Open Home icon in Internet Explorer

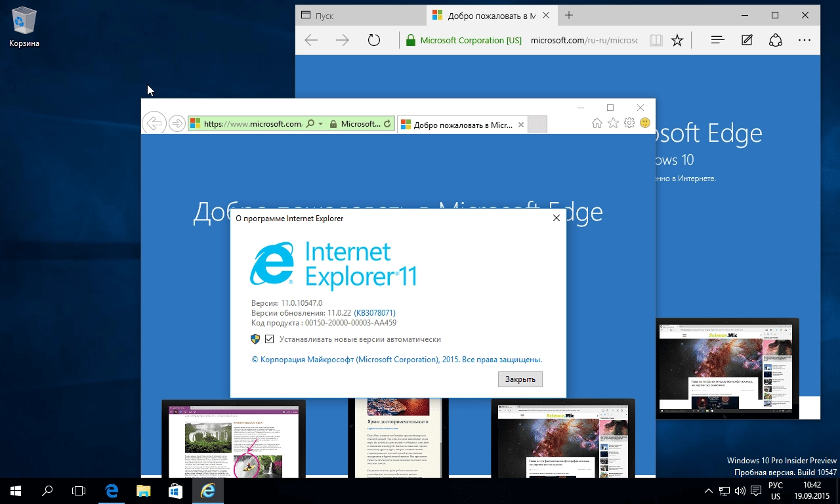(597, 123)
